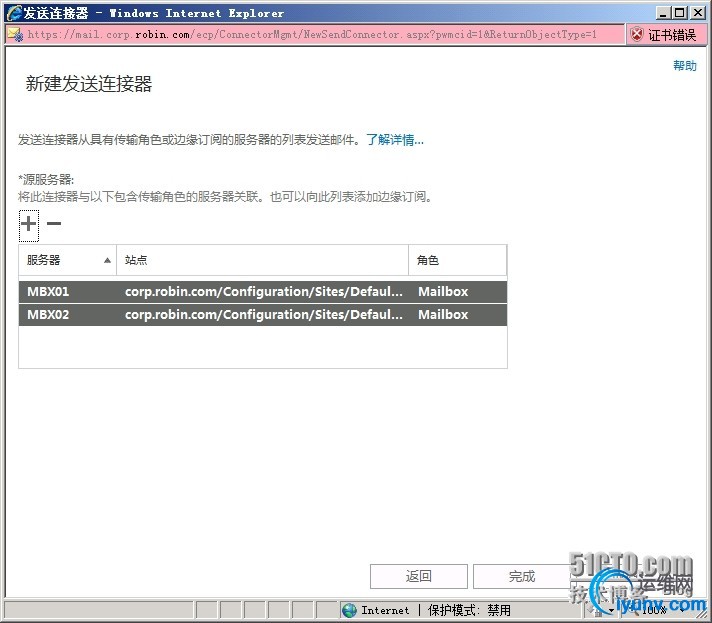Minimize the Internet Explorer window
712x623 pixels.
click(663, 13)
